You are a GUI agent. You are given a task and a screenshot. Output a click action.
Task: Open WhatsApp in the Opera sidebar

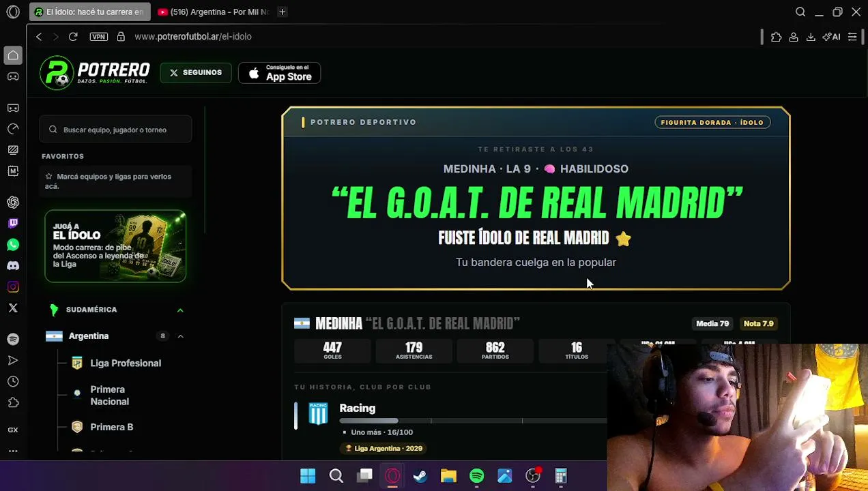(13, 244)
